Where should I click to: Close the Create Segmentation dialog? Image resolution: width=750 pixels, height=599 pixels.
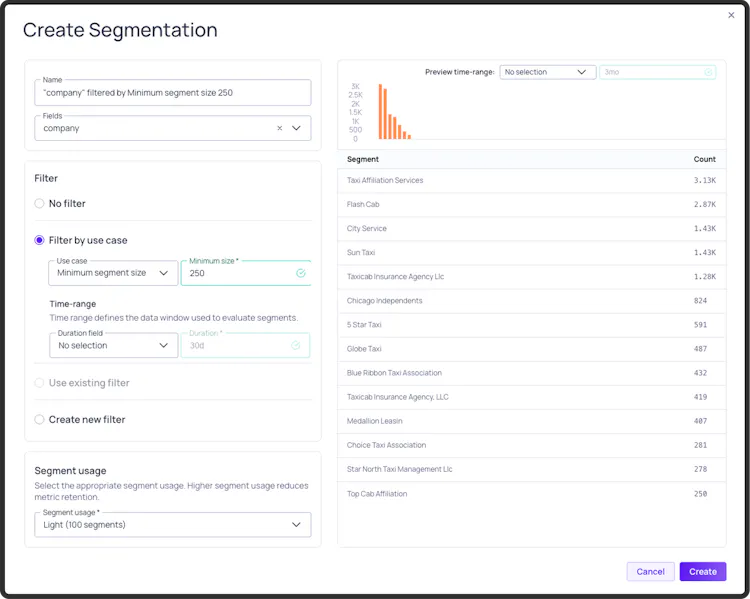click(731, 15)
